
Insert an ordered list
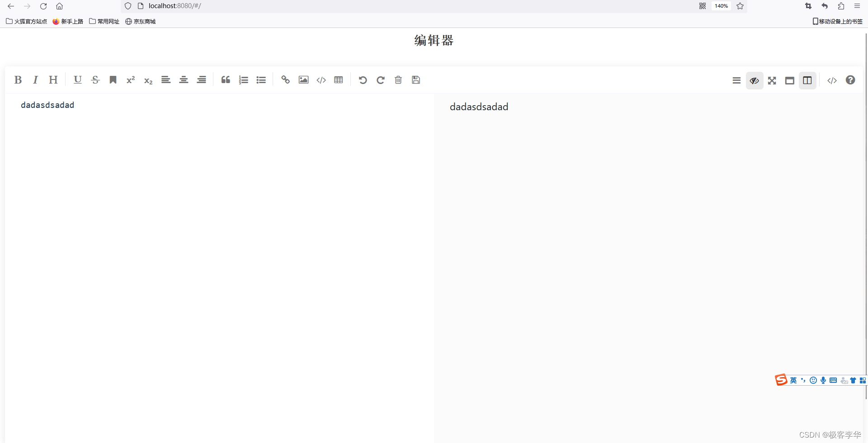point(243,80)
